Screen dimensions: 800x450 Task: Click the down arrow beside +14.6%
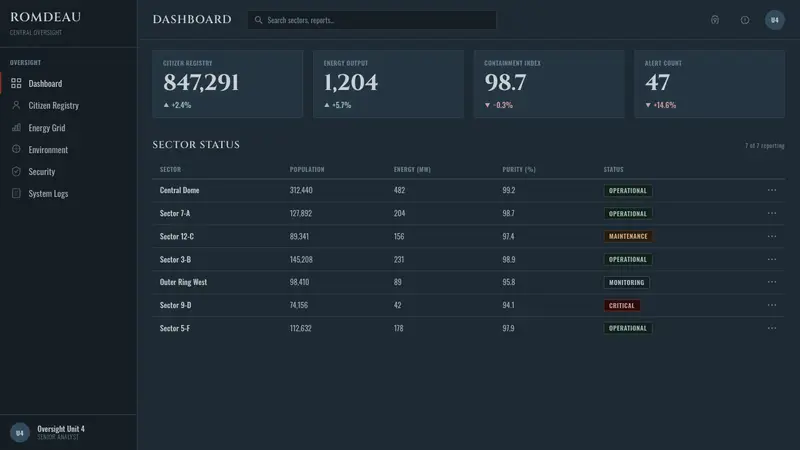[x=648, y=105]
